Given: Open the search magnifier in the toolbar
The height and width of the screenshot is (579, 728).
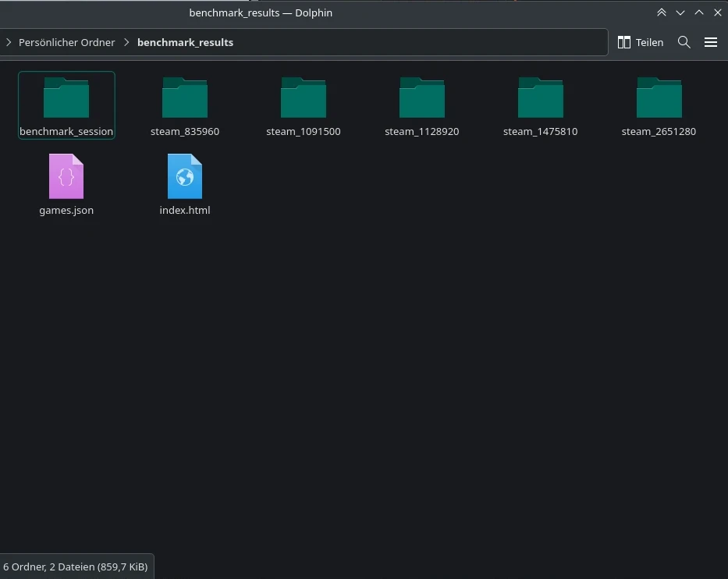Looking at the screenshot, I should coord(684,42).
